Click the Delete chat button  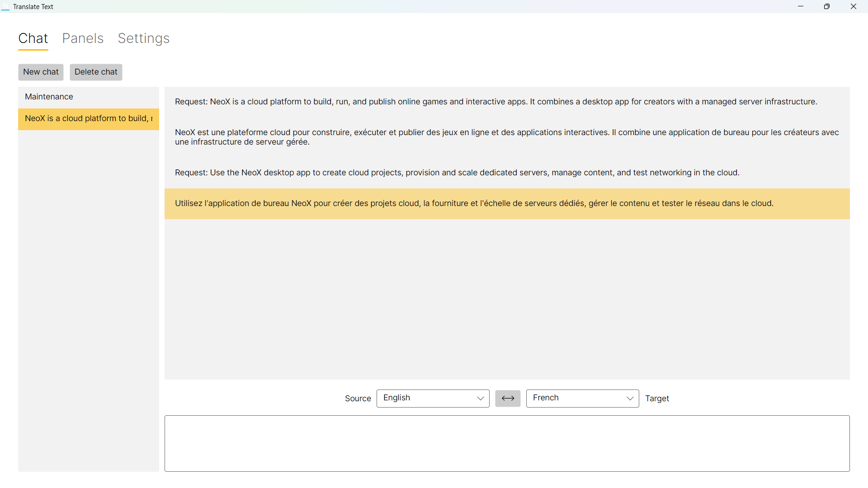tap(95, 72)
